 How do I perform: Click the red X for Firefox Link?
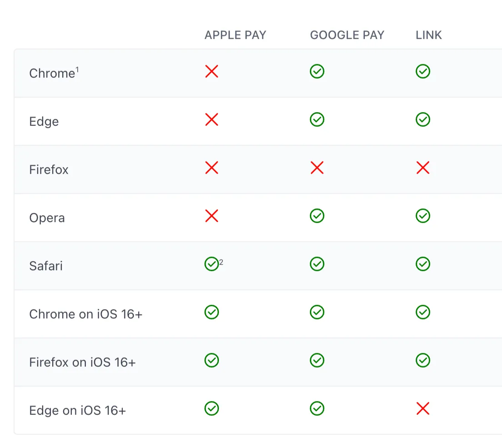422,168
